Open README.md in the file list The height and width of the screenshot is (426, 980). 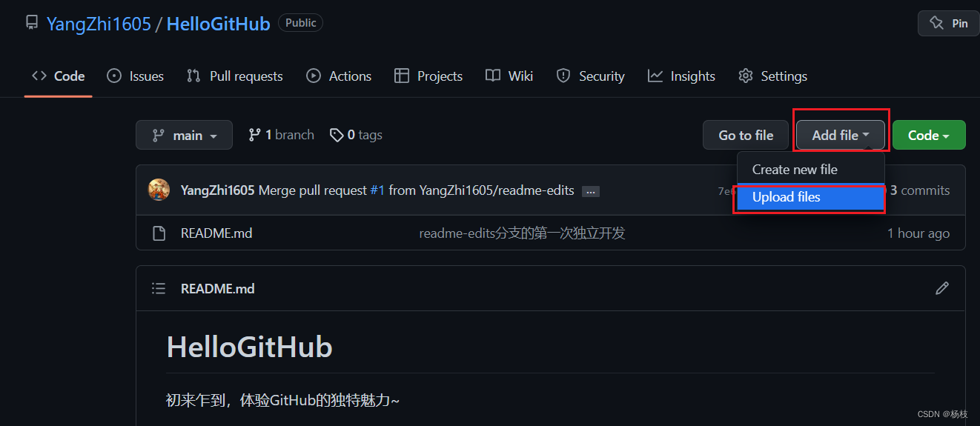click(x=216, y=233)
